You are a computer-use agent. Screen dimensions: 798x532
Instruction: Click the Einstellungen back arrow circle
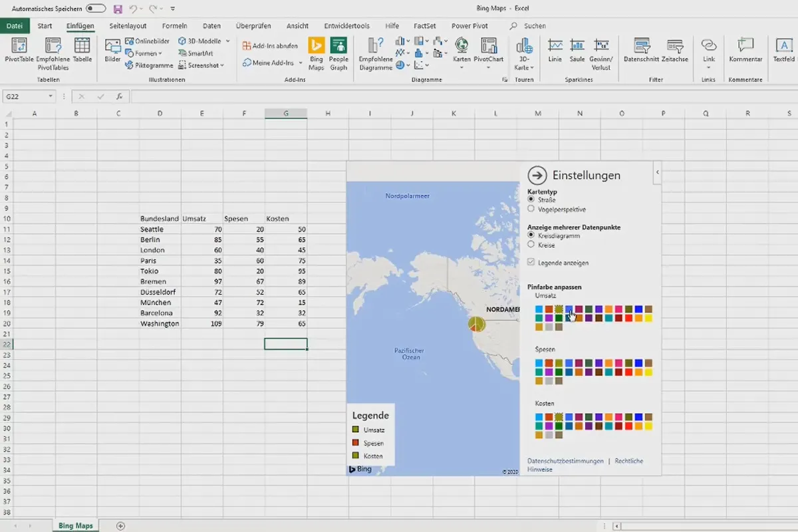537,175
